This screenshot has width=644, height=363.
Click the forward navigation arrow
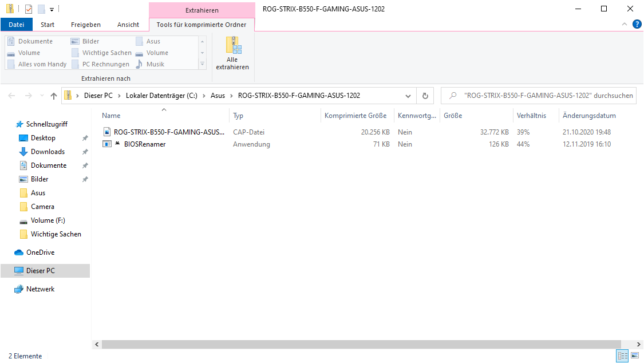pos(29,96)
